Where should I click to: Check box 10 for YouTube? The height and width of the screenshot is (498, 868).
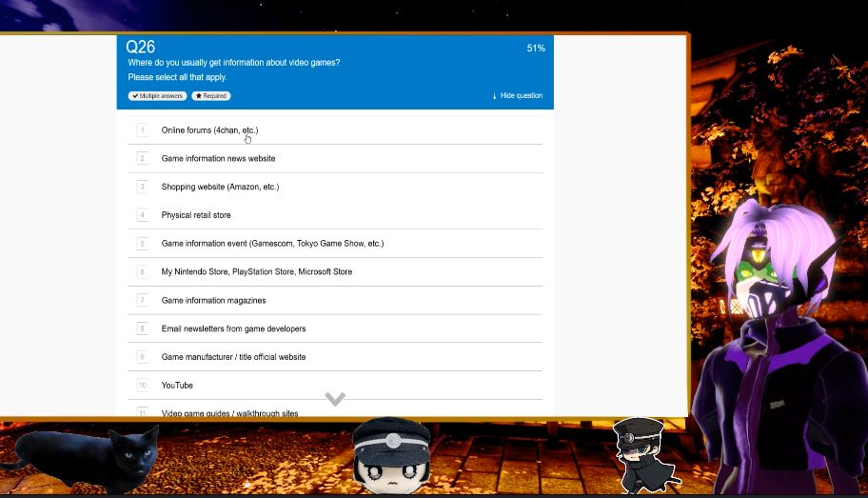point(142,385)
